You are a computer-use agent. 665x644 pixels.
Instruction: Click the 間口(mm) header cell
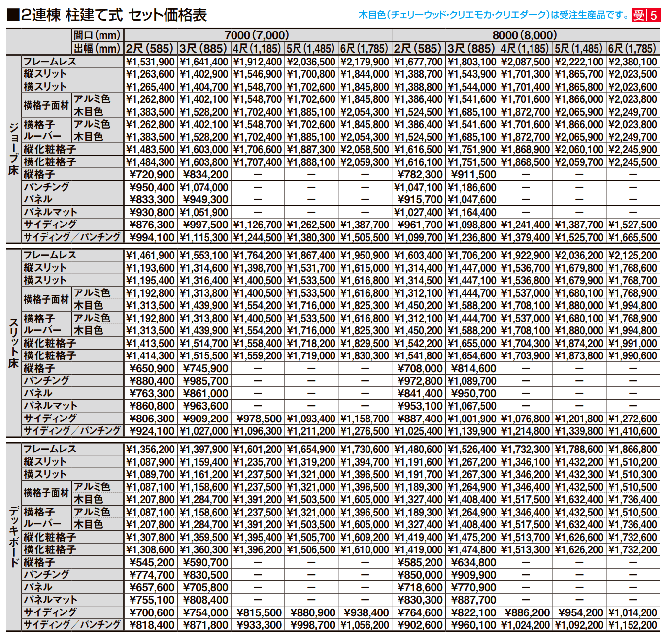pos(97,35)
